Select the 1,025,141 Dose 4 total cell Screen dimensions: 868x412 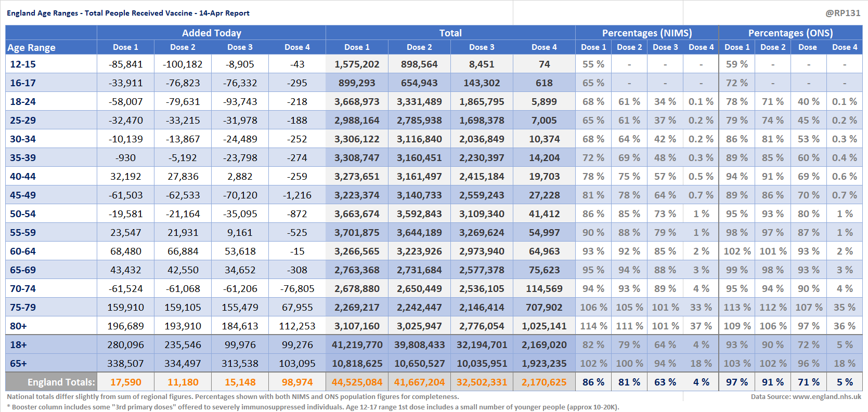(x=544, y=326)
